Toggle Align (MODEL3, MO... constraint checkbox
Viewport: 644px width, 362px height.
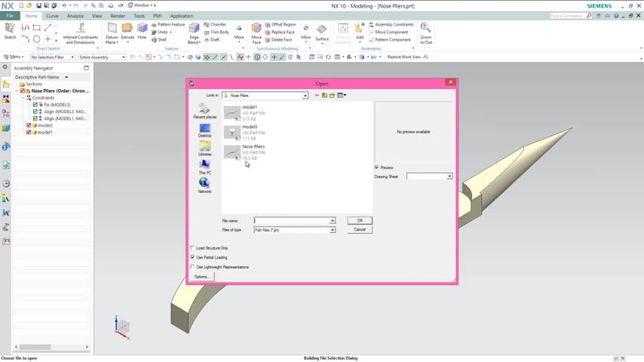35,112
